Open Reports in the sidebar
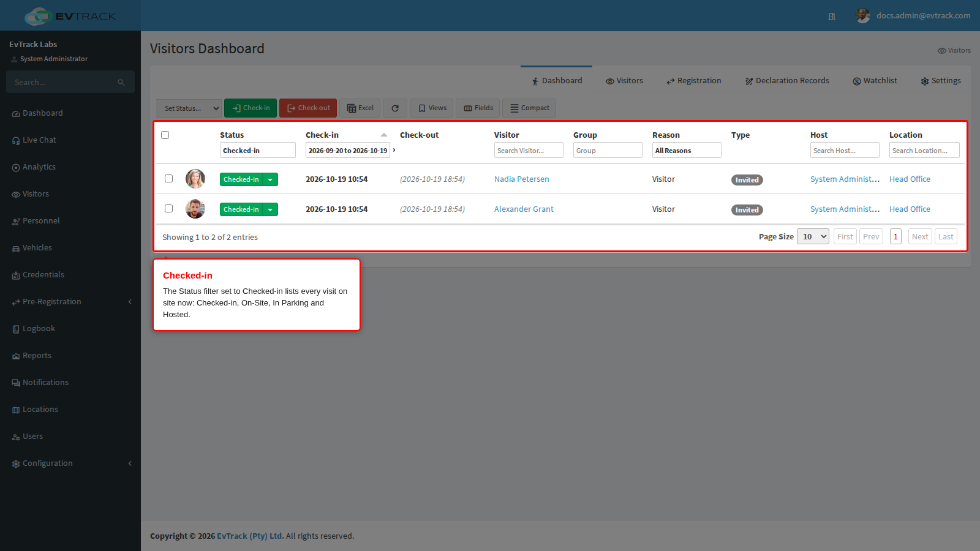This screenshot has width=980, height=551. click(37, 356)
